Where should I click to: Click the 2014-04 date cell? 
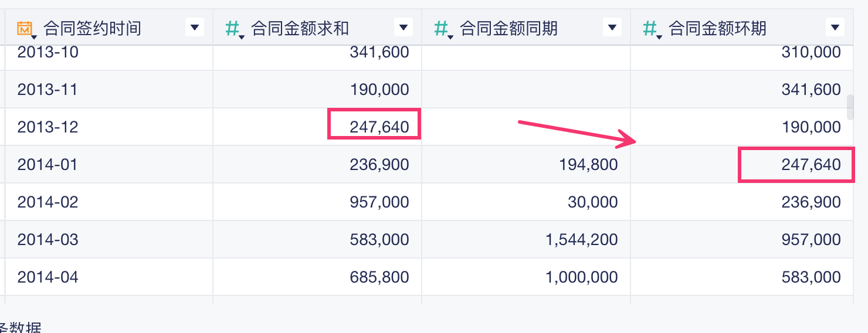tap(48, 277)
